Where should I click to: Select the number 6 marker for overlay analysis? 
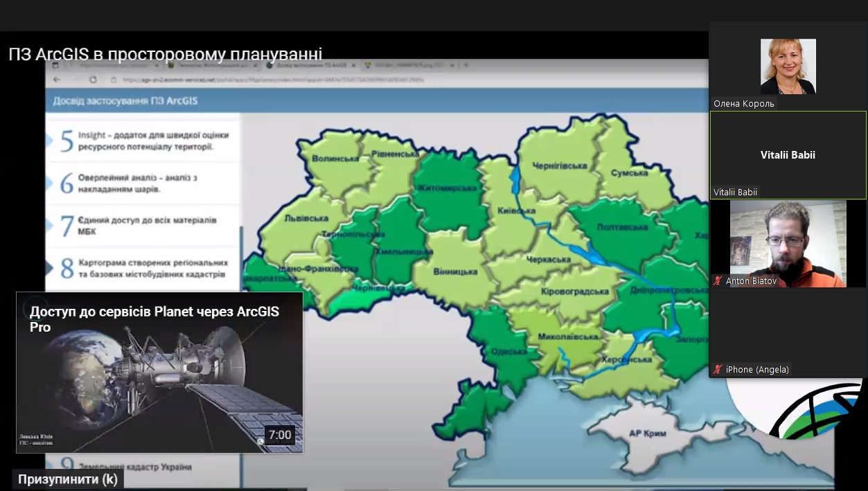coord(67,184)
